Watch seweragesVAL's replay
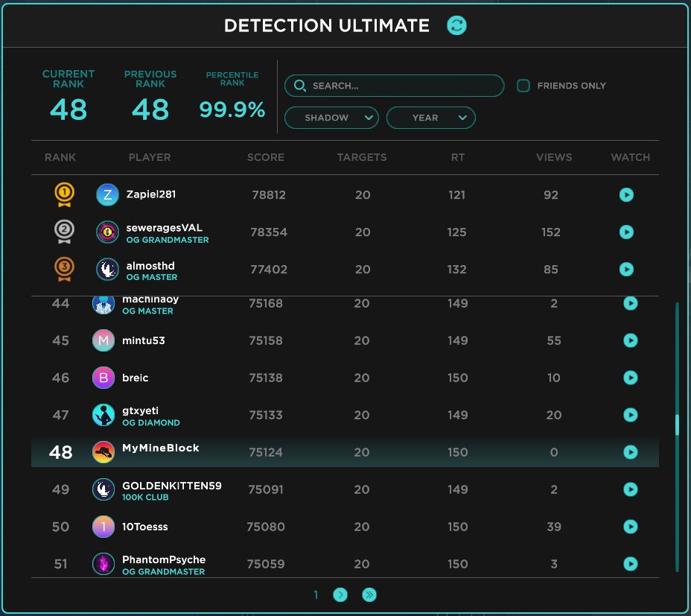This screenshot has width=691, height=616. (626, 232)
